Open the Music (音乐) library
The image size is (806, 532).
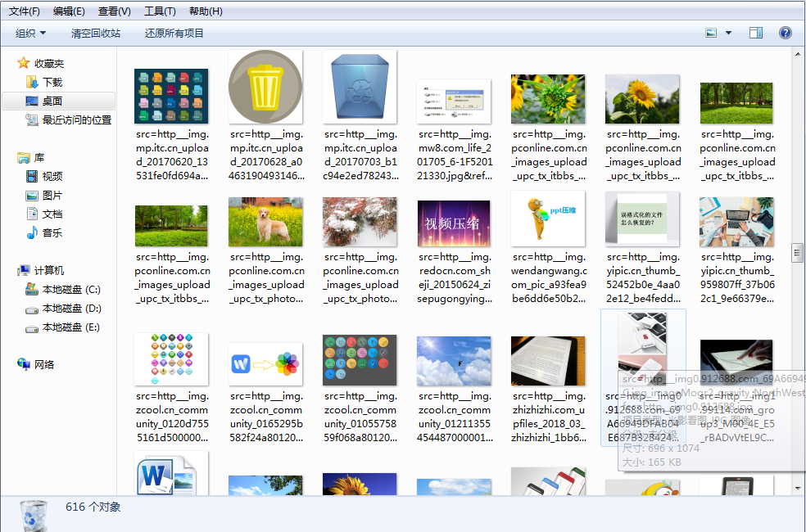[52, 232]
